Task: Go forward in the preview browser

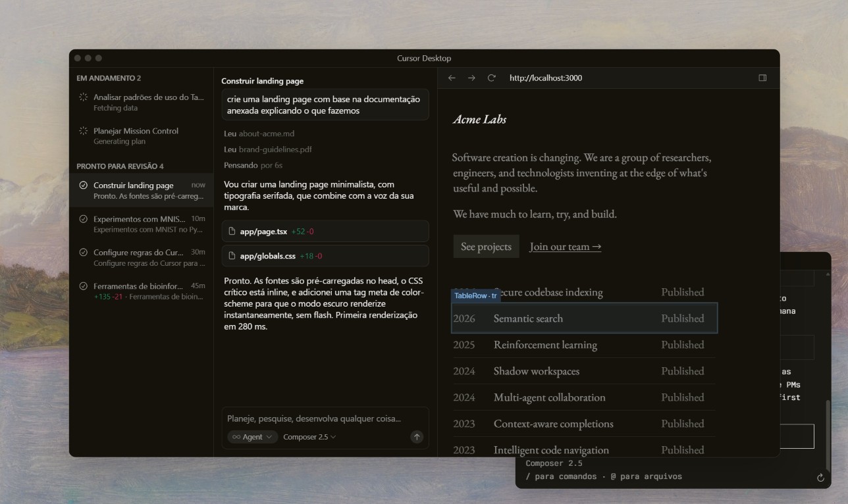Action: pyautogui.click(x=471, y=78)
